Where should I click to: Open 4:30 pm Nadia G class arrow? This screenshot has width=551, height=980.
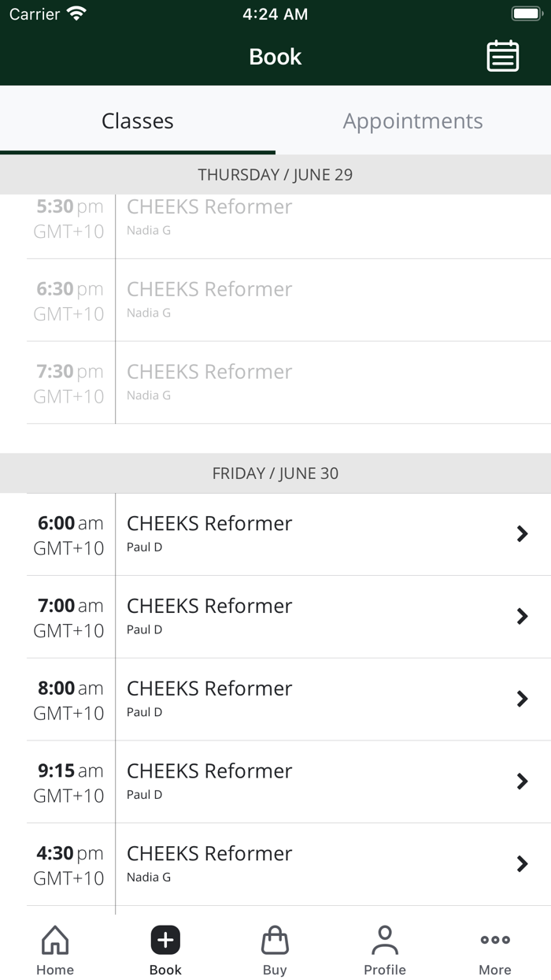(x=522, y=864)
